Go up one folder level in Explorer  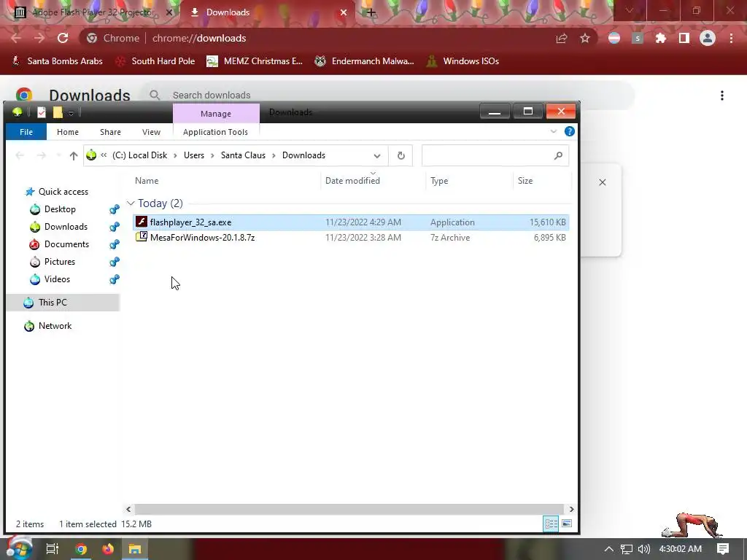74,156
